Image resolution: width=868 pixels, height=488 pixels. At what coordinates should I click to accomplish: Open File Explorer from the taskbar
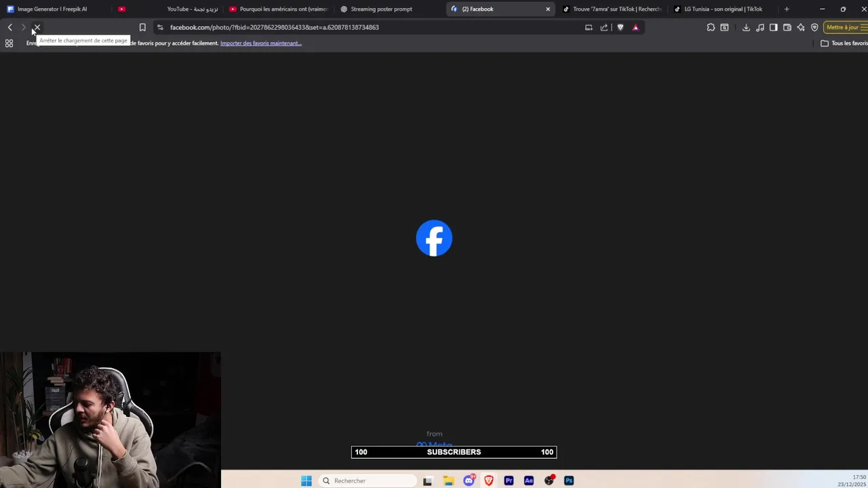(x=448, y=481)
